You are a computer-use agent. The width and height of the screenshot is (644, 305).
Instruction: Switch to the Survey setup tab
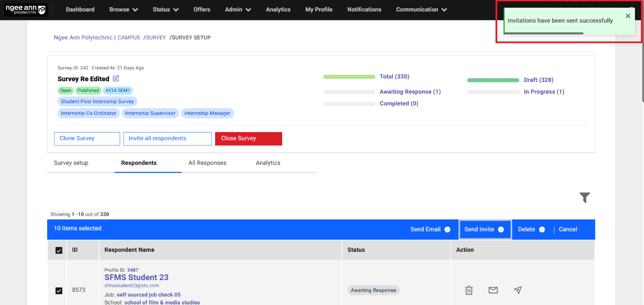71,163
